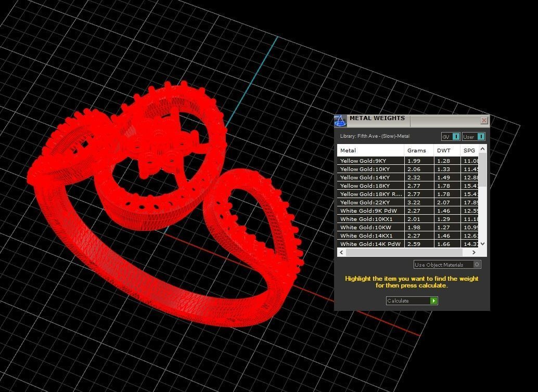Select the Yellow Gold:14KY row
This screenshot has height=392, width=538.
coord(407,177)
